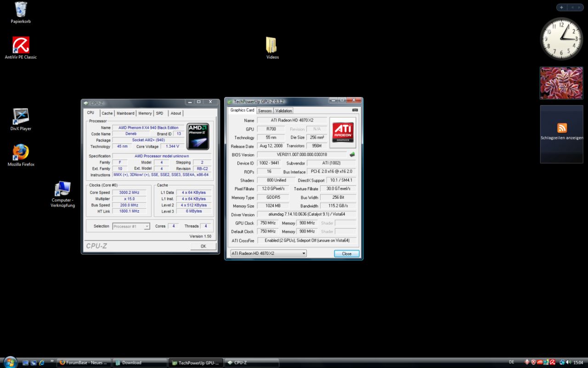
Task: Switch to the Memory tab in CPU-Z
Action: pos(145,113)
